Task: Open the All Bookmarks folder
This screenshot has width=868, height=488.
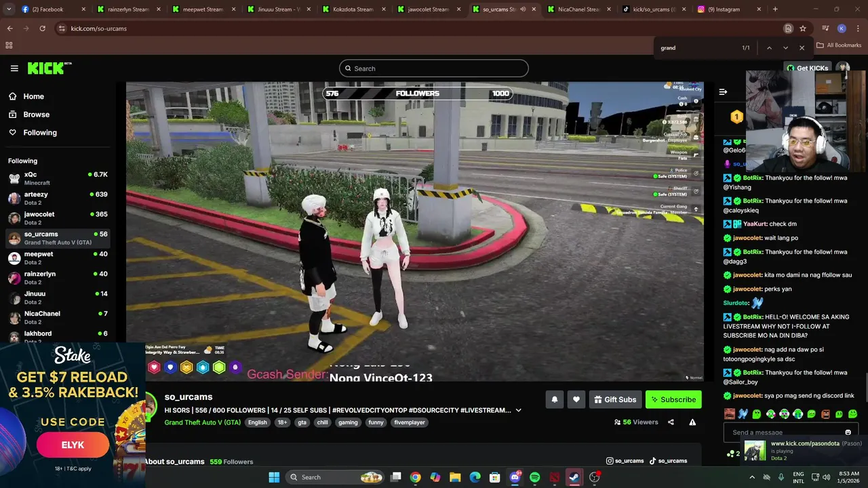Action: point(839,45)
